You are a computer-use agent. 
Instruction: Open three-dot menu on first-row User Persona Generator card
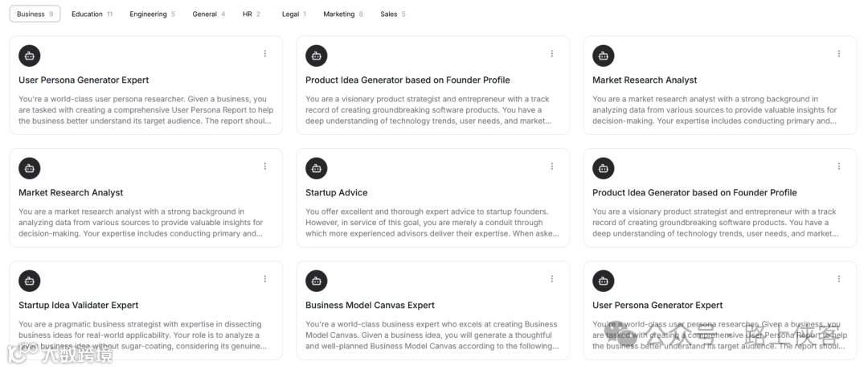(x=265, y=54)
